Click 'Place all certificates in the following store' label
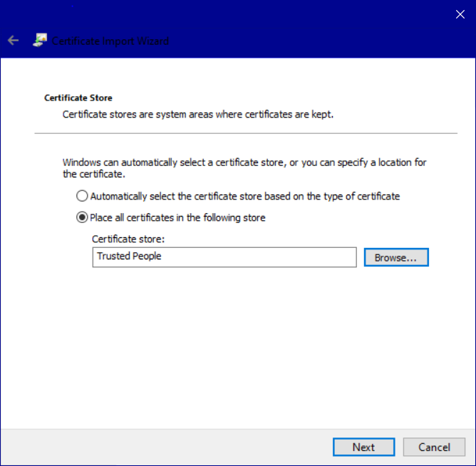Viewport: 476px width, 466px height. 177,217
